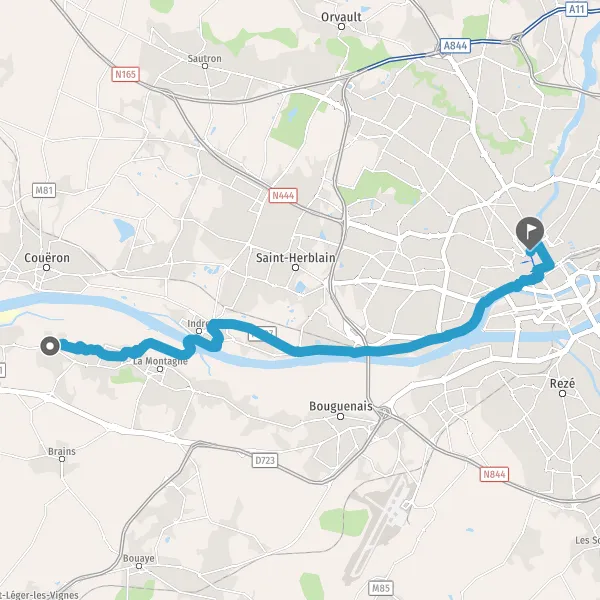Image resolution: width=600 pixels, height=600 pixels.
Task: Click the Brains village label
Action: pos(62,451)
